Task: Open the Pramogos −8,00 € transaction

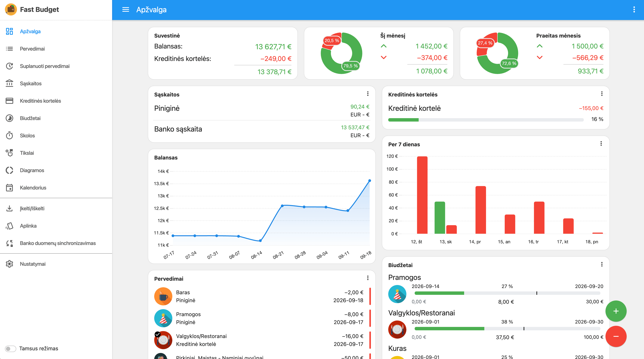Action: click(262, 318)
